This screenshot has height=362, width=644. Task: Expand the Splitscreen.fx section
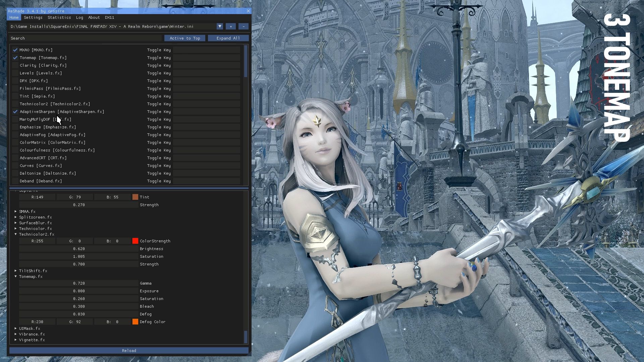pos(16,217)
